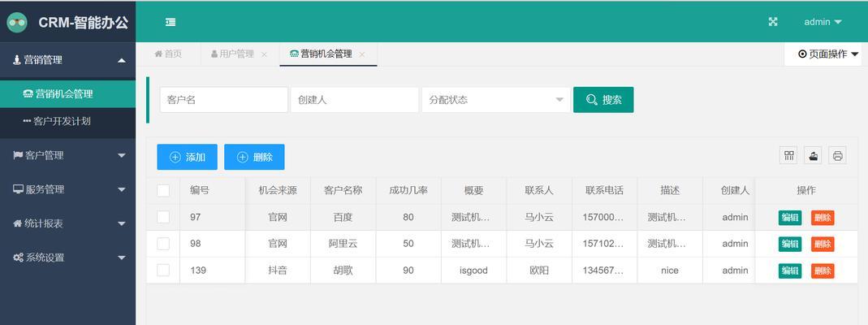Viewport: 868px width, 325px height.
Task: Click the table export icon
Action: [x=813, y=155]
